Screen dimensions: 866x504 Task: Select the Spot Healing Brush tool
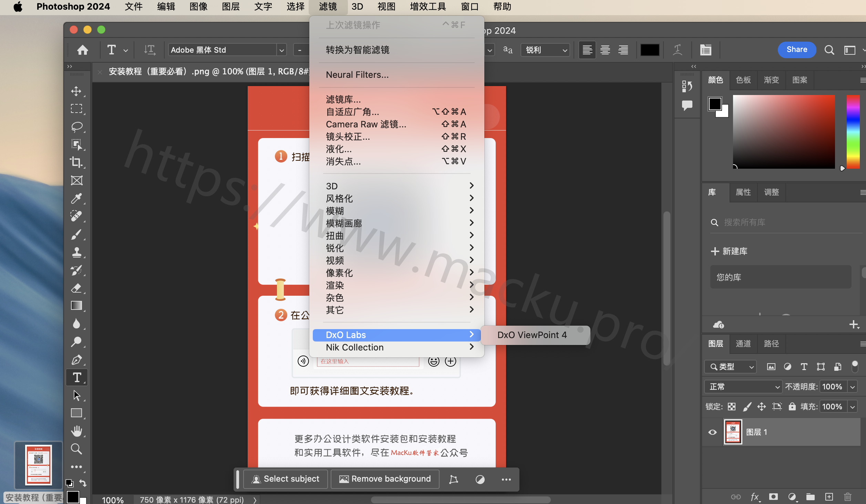coord(76,216)
